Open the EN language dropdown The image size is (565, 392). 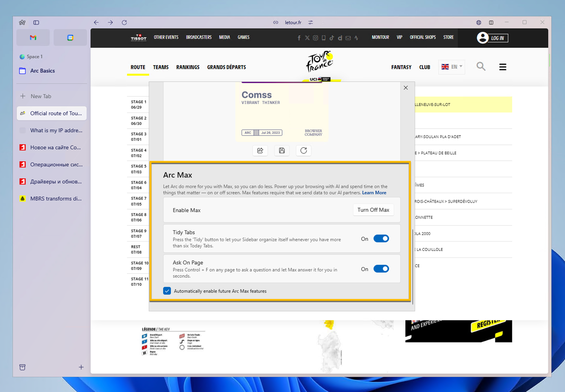coord(452,67)
